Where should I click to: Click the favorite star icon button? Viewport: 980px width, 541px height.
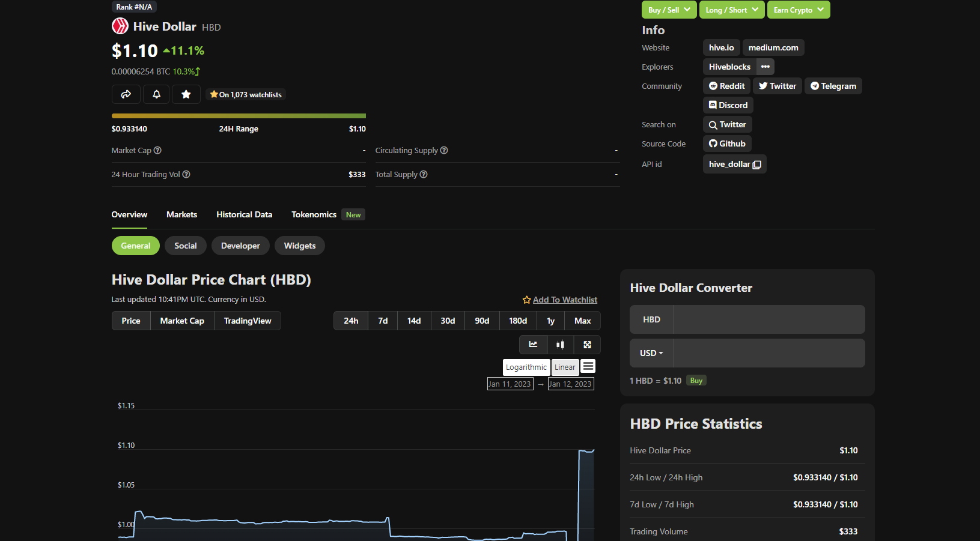(186, 94)
